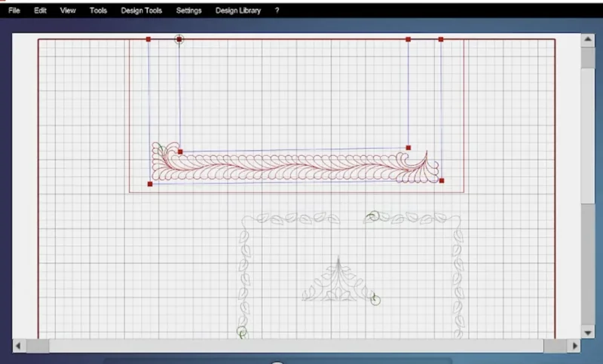Open the File menu
This screenshot has height=364, width=603.
tap(14, 11)
